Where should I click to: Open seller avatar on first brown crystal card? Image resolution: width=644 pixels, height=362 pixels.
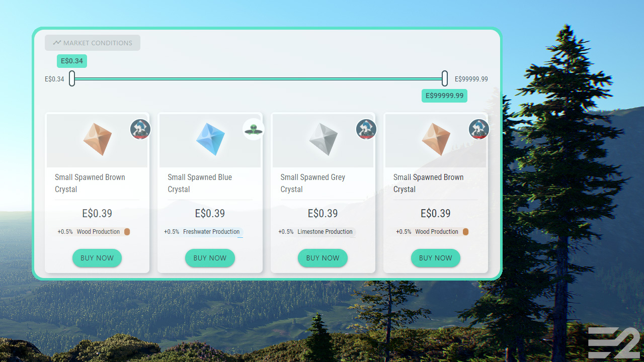point(140,129)
